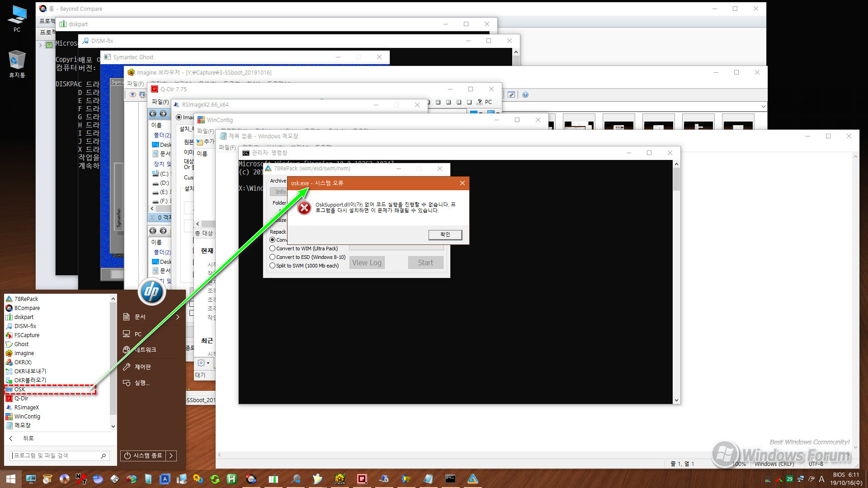Click 시스템 종료 shutdown button
Viewport: 868px width, 488px height.
tap(143, 455)
